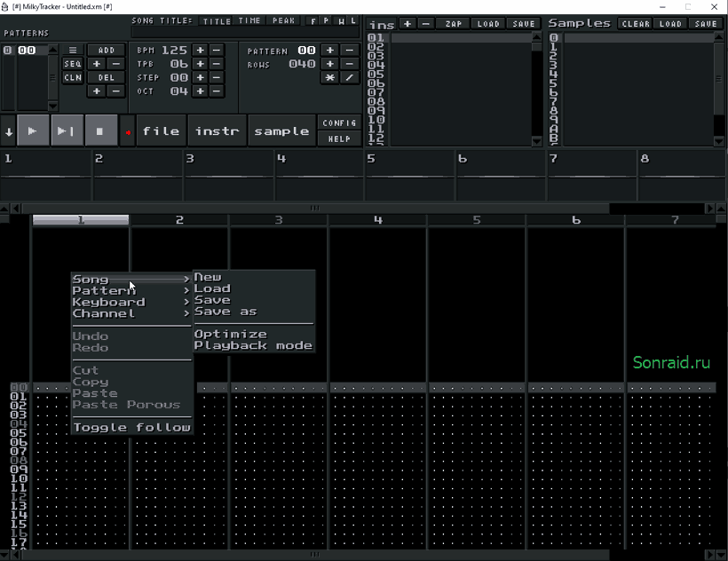Open the HELP screen
The width and height of the screenshot is (728, 561).
[x=339, y=138]
